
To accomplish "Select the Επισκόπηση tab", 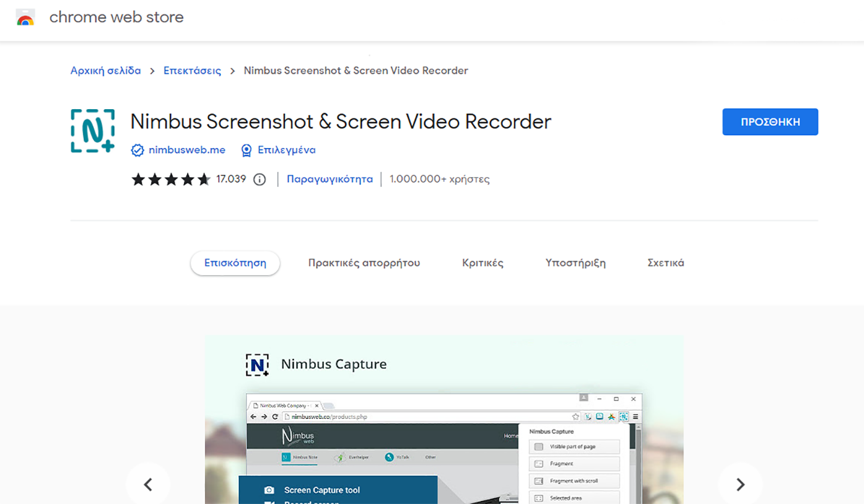I will (235, 262).
